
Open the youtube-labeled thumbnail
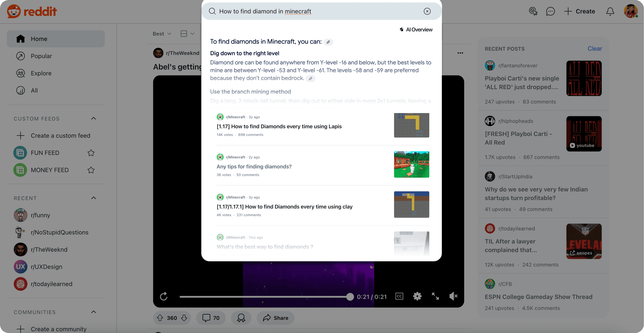[584, 134]
